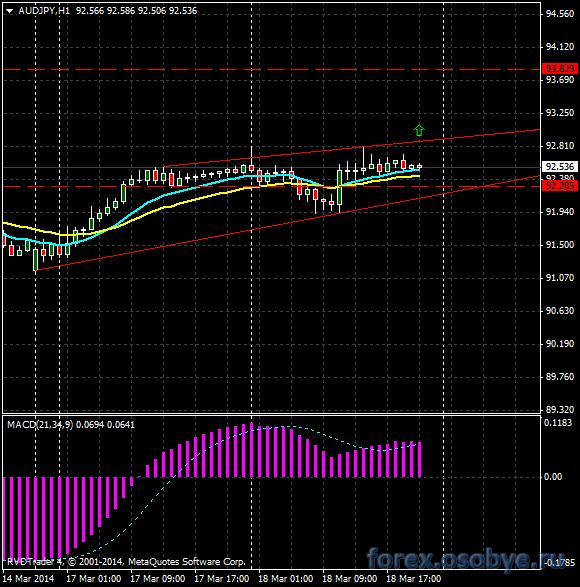580x587 pixels.
Task: Click the 17 Mar 09:00 time label
Action: click(x=158, y=579)
